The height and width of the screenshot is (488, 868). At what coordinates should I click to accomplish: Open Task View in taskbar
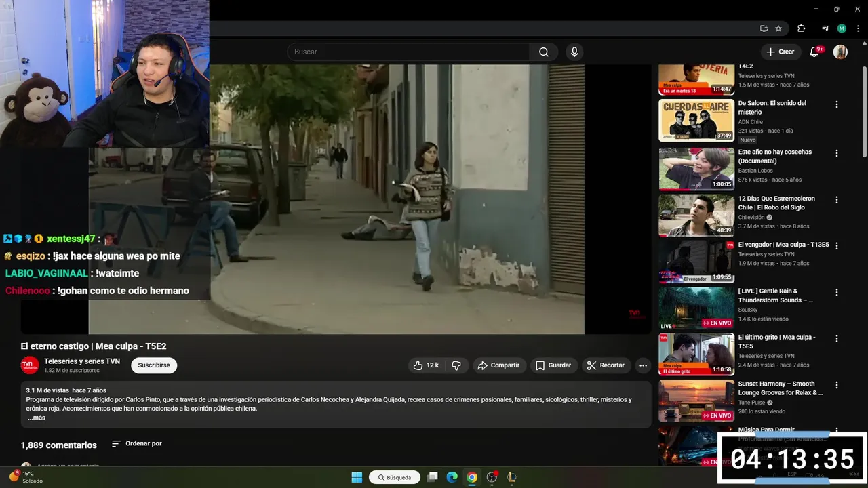(x=432, y=477)
